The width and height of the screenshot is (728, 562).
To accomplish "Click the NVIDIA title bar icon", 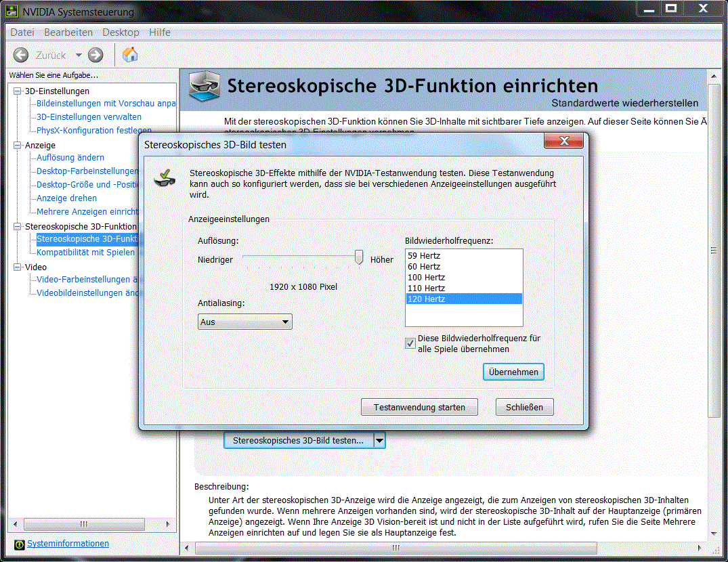I will click(12, 12).
